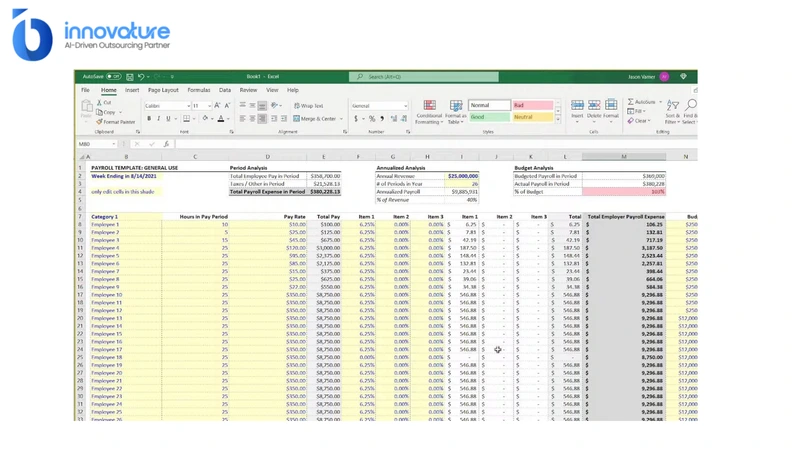Apply Comma Style format
This screenshot has height=450, width=800.
tap(382, 119)
